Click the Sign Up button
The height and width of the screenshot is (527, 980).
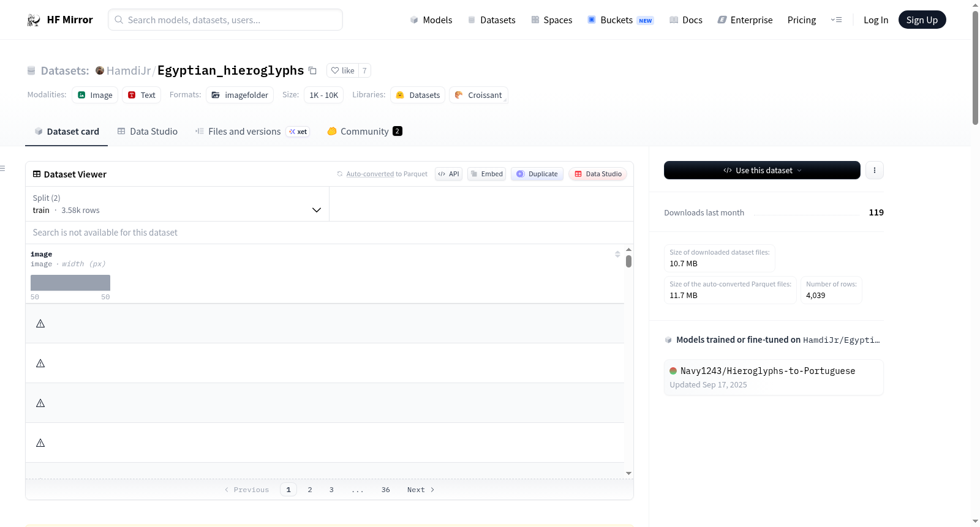[x=922, y=20]
